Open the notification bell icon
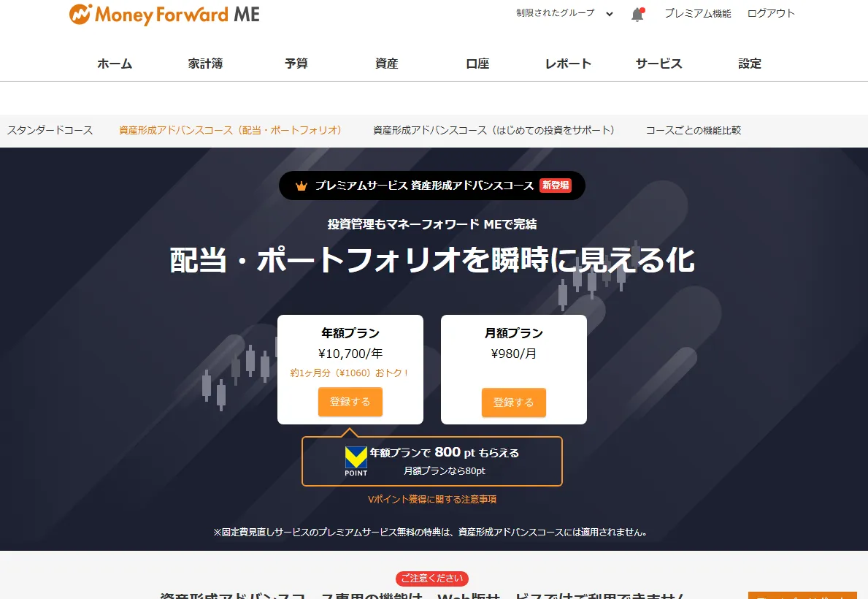 tap(638, 15)
